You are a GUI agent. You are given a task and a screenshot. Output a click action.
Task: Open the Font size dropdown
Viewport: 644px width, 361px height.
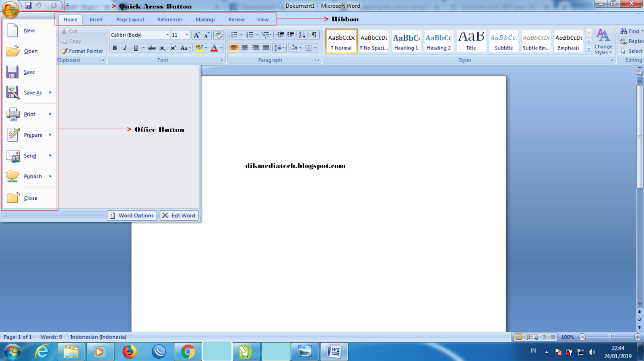[x=187, y=35]
